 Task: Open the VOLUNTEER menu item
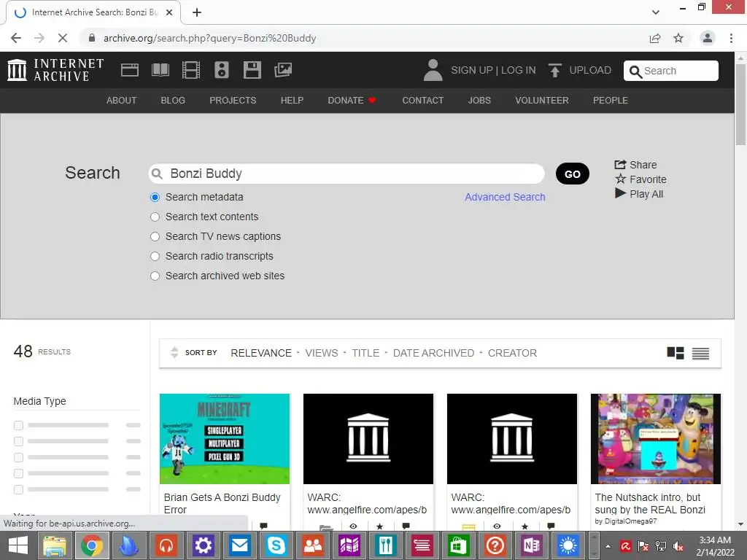[x=542, y=101]
